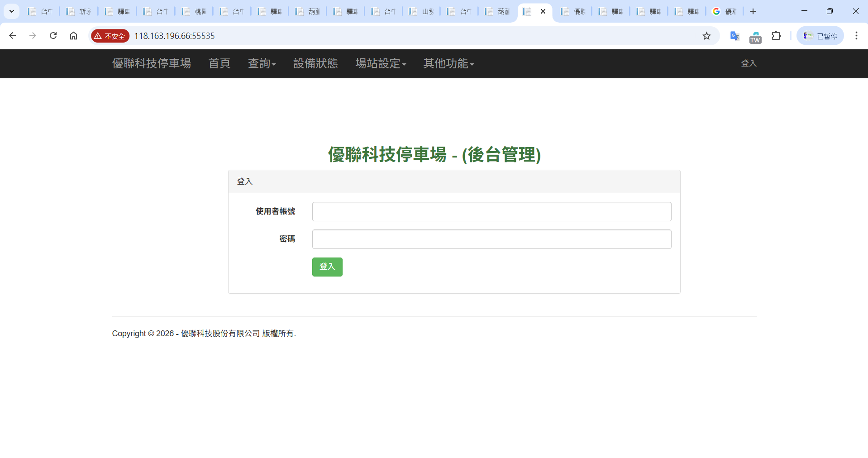The image size is (868, 458).
Task: Switch to the 山 browser tab
Action: [421, 11]
